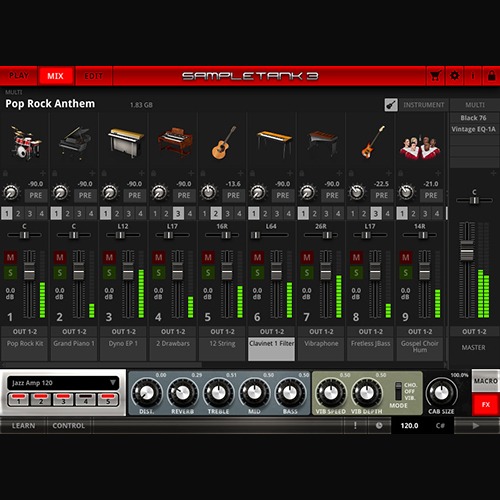
Task: Select the bass guitar instrument in channel 8
Action: click(x=372, y=142)
